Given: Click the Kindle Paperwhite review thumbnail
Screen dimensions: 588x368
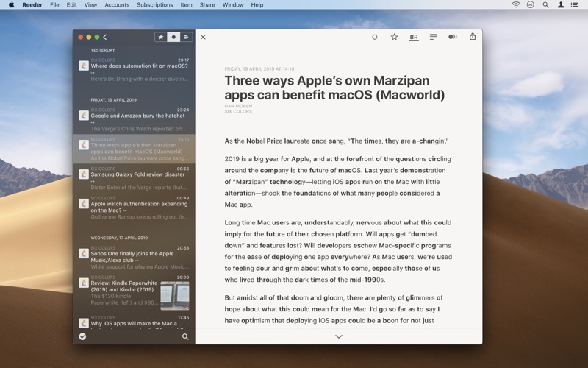Looking at the screenshot, I should 174,296.
